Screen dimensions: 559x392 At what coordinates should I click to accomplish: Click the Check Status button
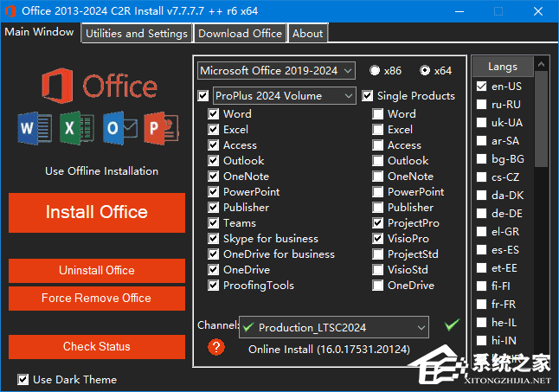97,347
